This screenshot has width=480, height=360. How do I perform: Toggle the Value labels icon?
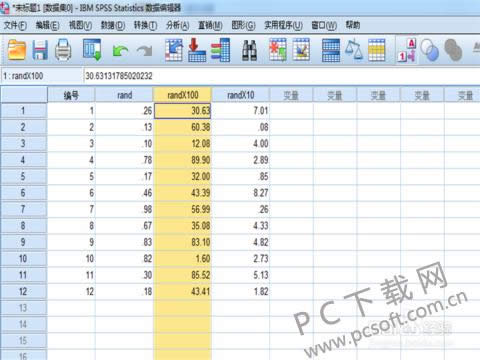(407, 50)
